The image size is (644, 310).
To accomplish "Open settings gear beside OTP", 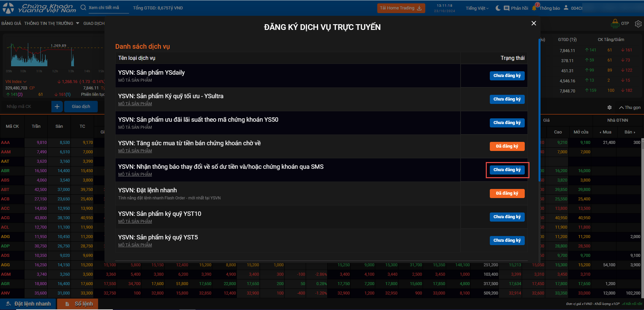I will [x=638, y=24].
